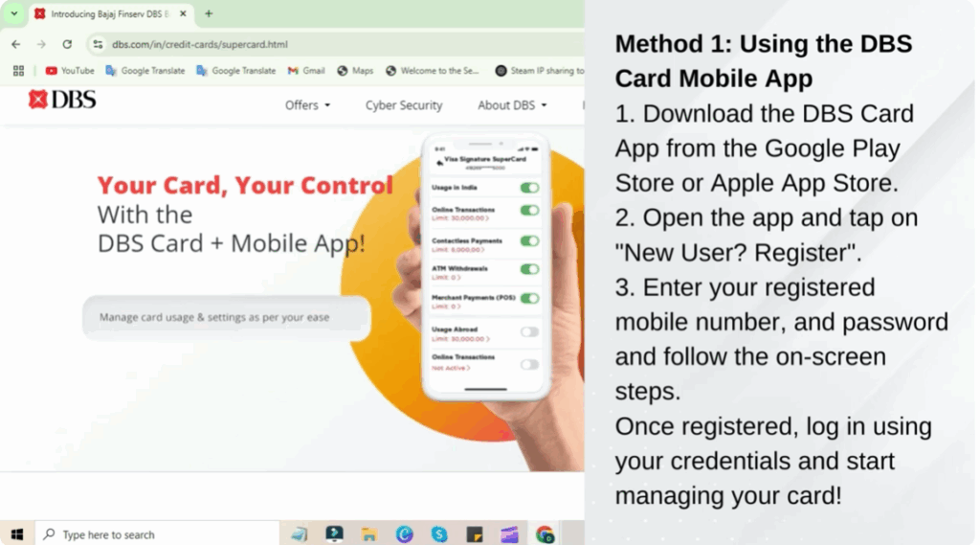The image size is (980, 545).
Task: Enable the Usage Abroad switch
Action: 529,332
